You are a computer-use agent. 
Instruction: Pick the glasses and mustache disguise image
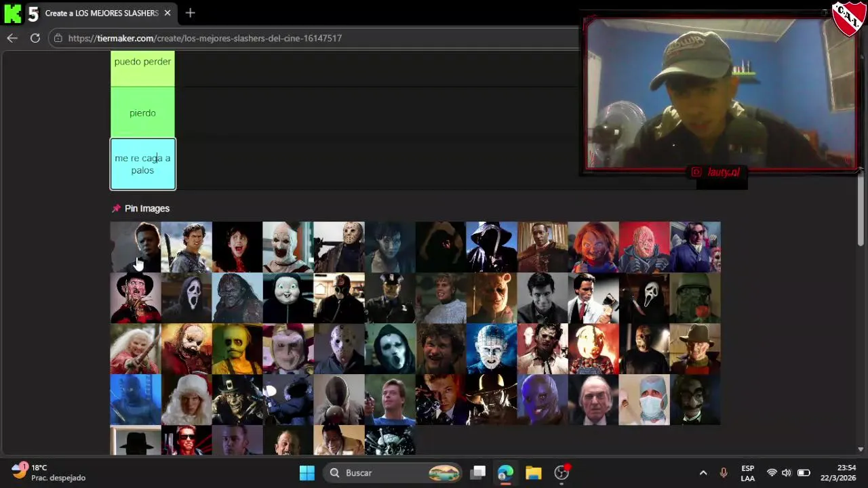pyautogui.click(x=695, y=399)
